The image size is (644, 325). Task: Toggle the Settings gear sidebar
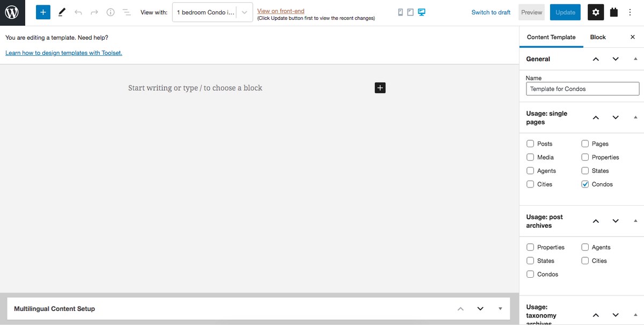pos(596,12)
